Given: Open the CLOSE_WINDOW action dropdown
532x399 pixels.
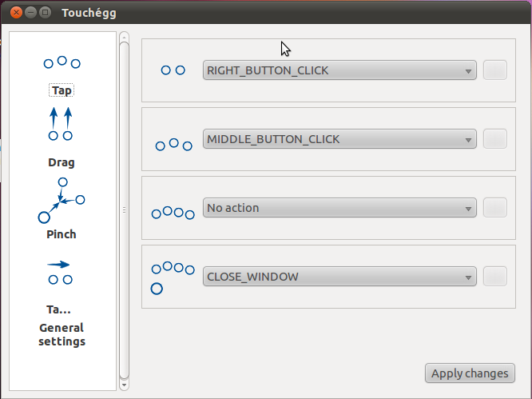Looking at the screenshot, I should (339, 277).
